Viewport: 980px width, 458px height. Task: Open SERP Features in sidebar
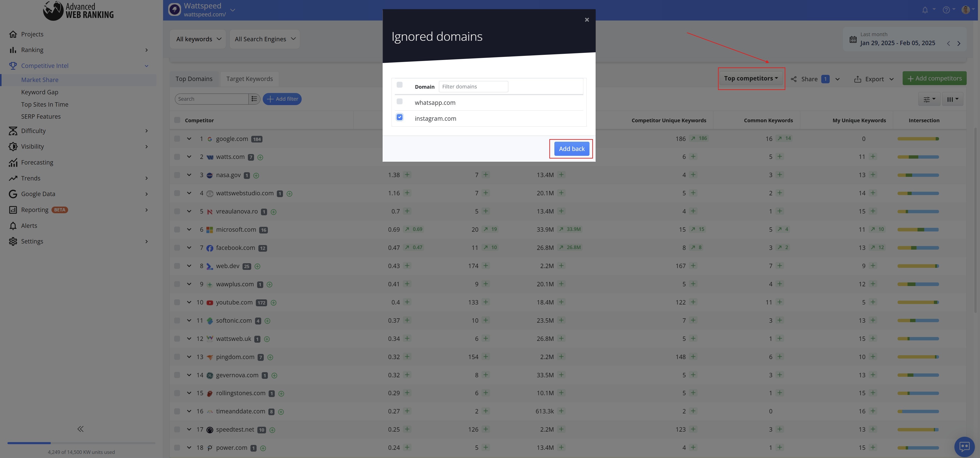coord(41,117)
